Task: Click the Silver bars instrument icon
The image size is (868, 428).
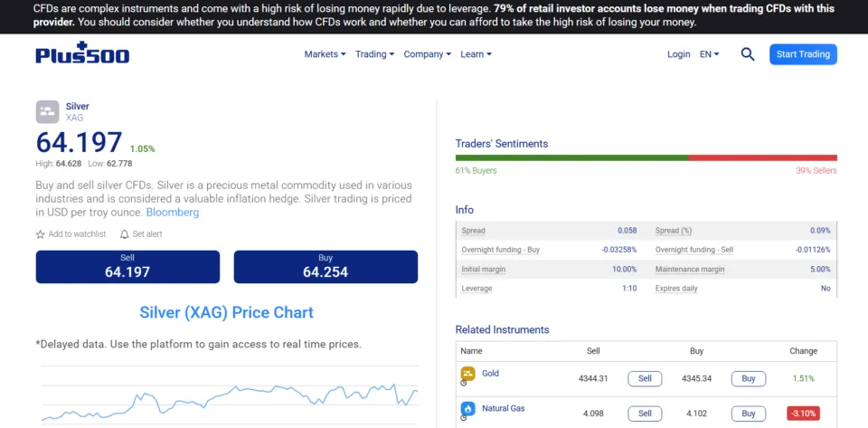Action: [x=48, y=111]
